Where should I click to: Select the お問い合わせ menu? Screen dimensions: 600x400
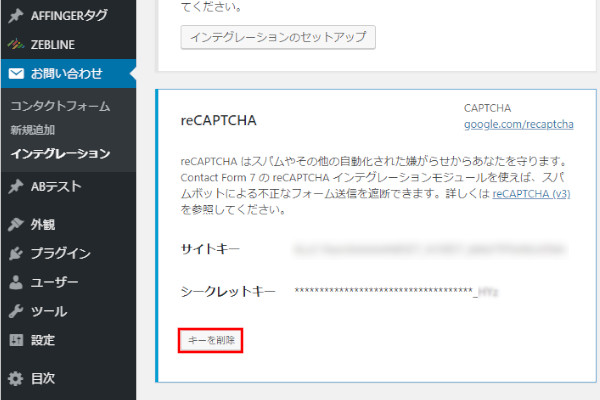tap(68, 73)
